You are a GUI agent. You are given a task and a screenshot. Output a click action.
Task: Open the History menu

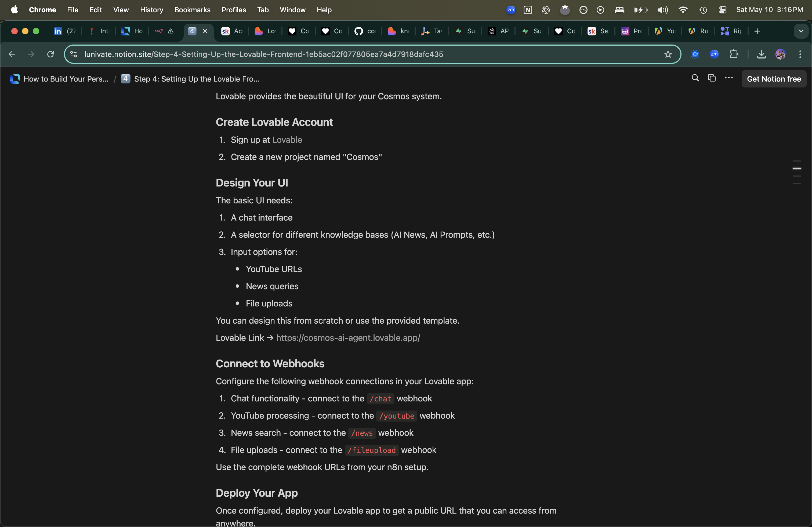pos(151,10)
